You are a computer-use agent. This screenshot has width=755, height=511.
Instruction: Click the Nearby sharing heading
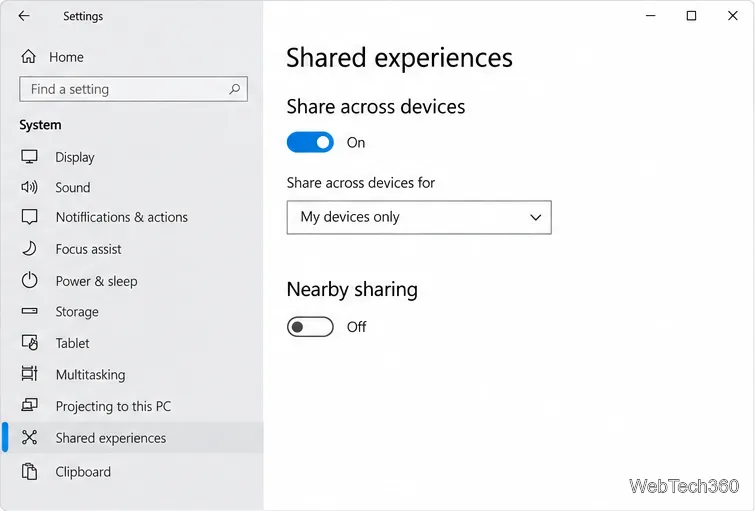[352, 290]
